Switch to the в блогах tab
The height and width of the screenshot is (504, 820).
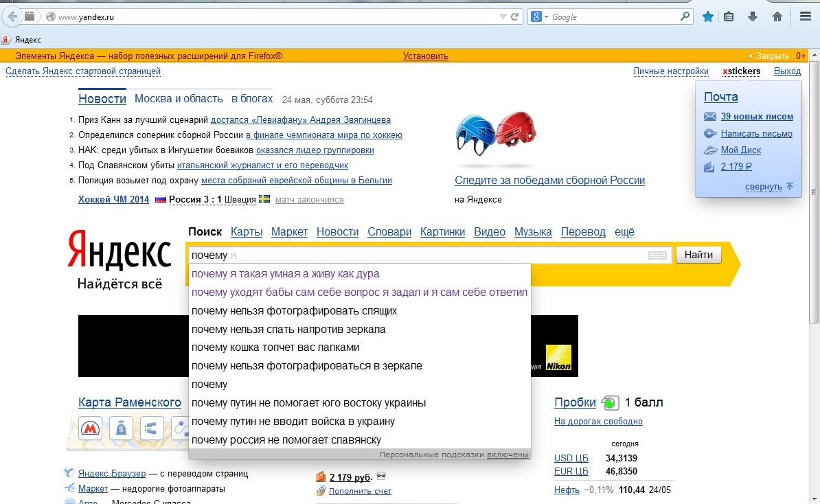coord(252,99)
